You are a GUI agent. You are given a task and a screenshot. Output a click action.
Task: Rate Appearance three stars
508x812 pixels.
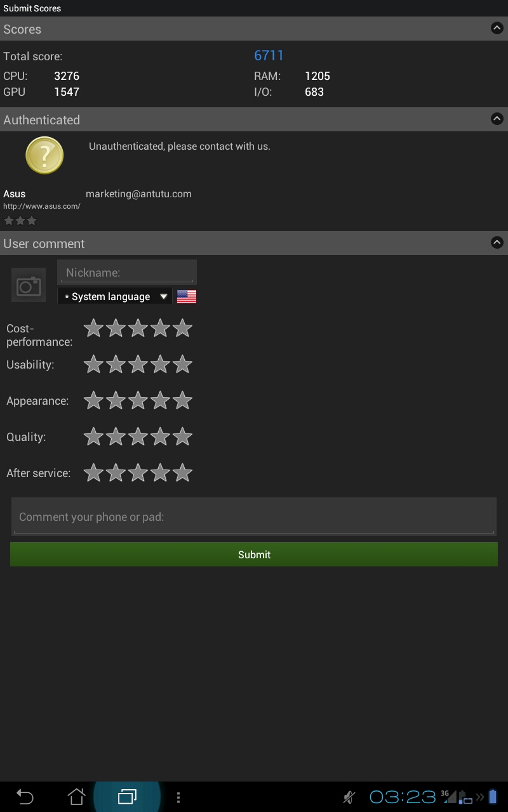coord(138,400)
